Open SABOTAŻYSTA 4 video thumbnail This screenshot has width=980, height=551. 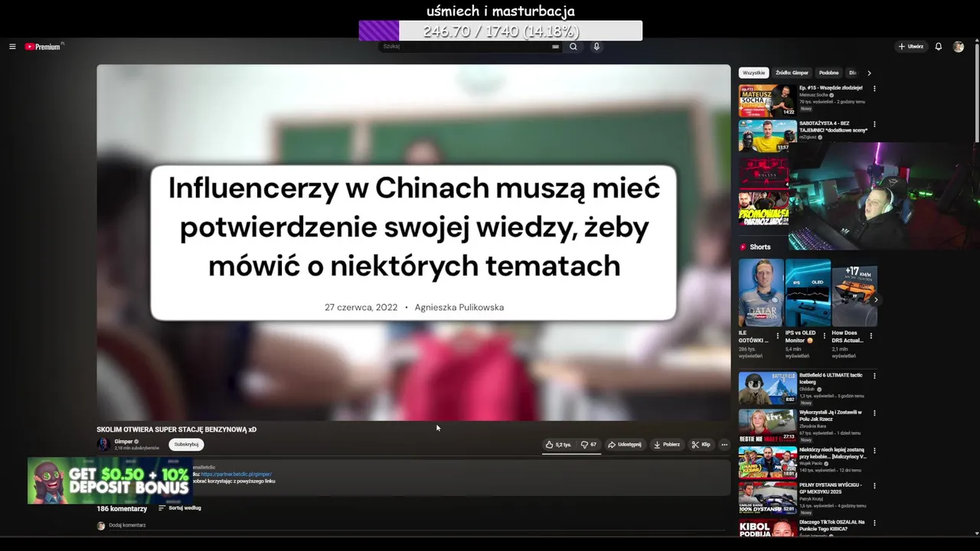[x=768, y=135]
